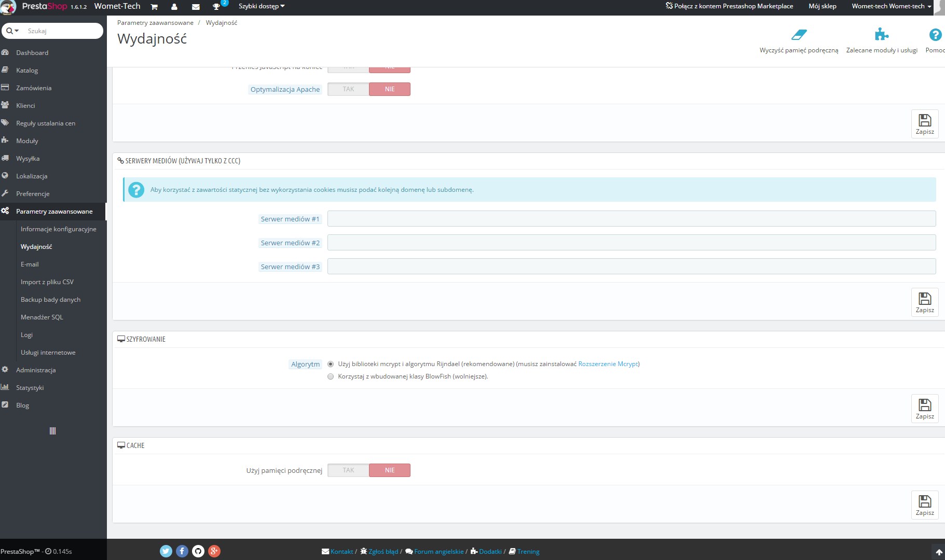This screenshot has width=945, height=560.
Task: Open the Szybki dostęp dropdown
Action: 262,6
